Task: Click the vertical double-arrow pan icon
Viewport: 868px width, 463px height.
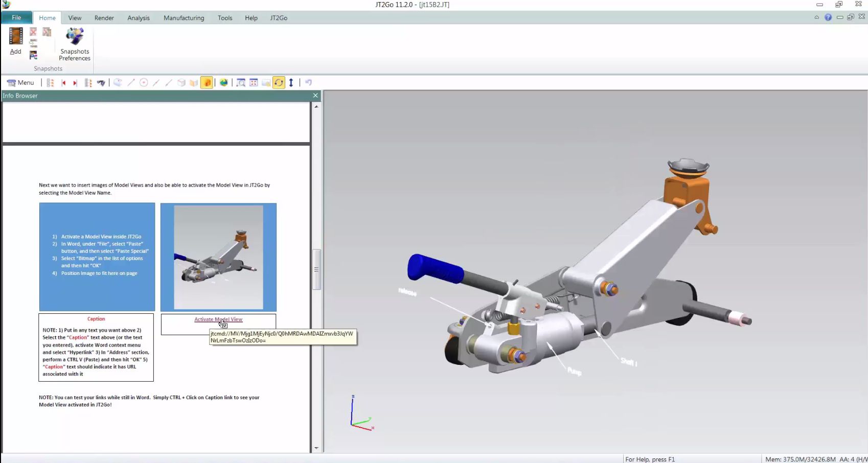Action: [291, 82]
